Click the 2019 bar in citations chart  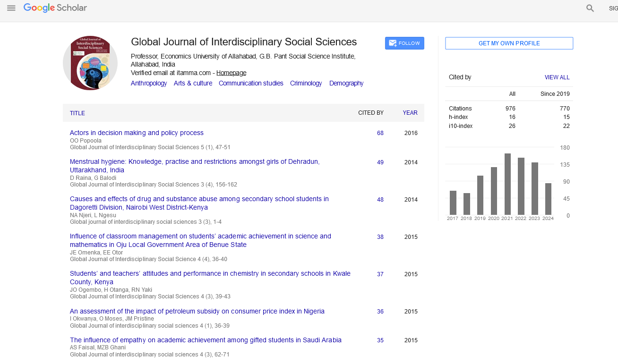(480, 195)
